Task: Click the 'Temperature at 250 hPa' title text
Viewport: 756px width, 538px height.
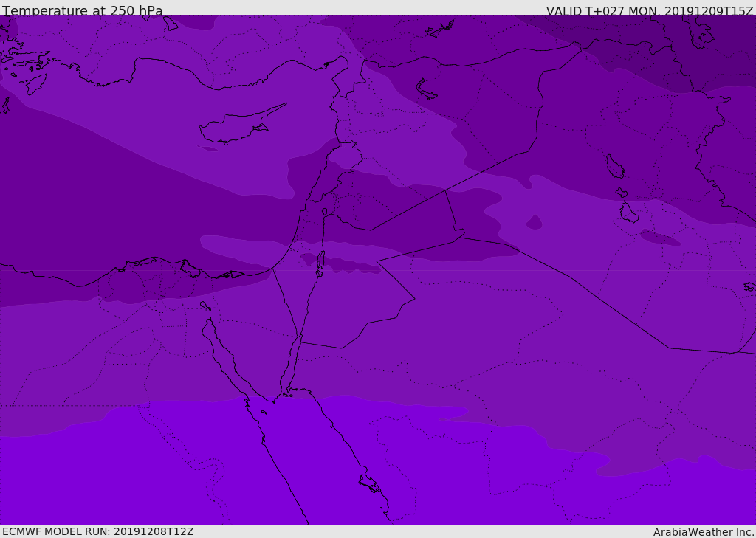Action: point(83,10)
